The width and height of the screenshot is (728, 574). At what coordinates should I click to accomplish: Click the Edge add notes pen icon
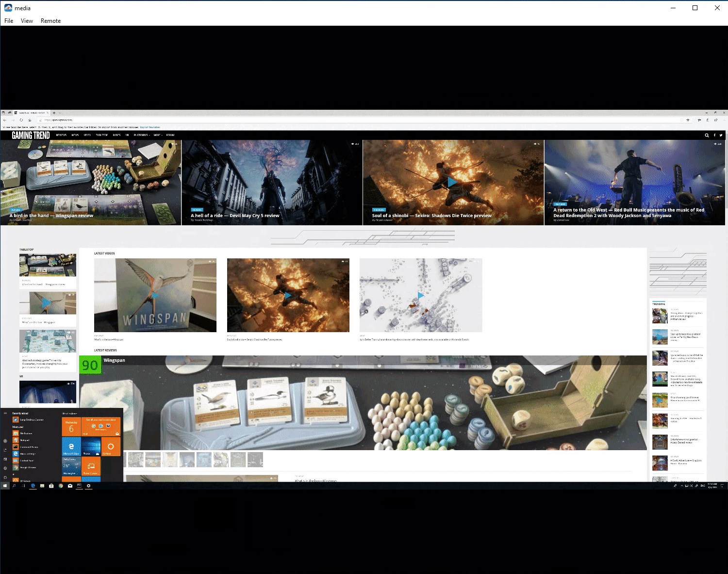tap(708, 120)
